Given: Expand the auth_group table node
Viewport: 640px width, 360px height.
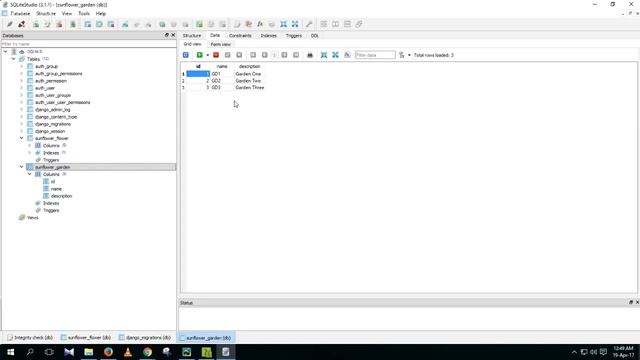Looking at the screenshot, I should [x=21, y=66].
